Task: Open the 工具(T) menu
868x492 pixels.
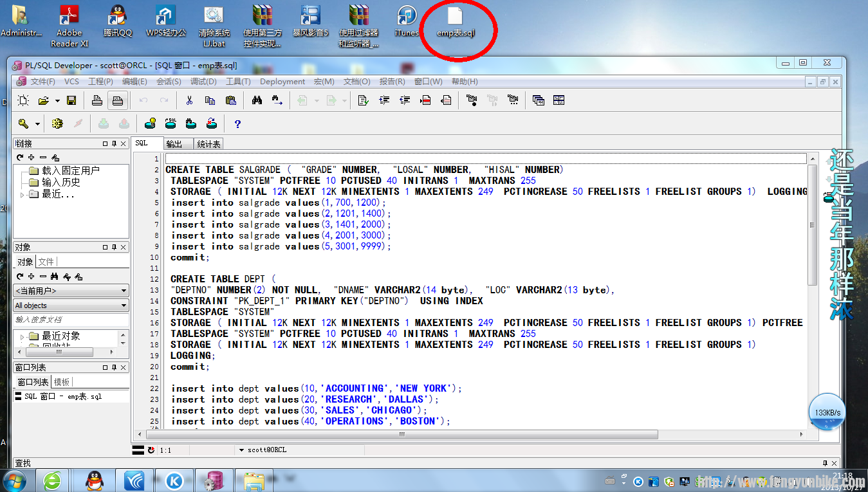Action: coord(237,82)
